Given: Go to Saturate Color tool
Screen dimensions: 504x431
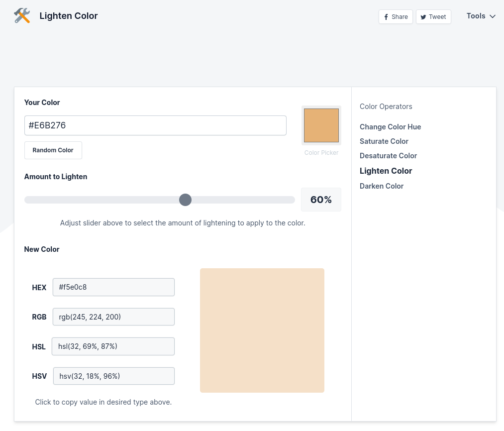Looking at the screenshot, I should point(384,141).
